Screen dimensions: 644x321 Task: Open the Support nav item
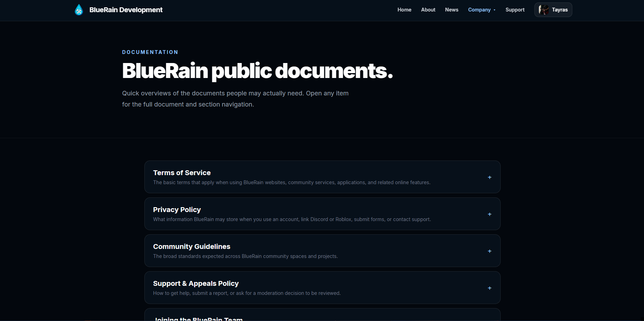pos(515,10)
